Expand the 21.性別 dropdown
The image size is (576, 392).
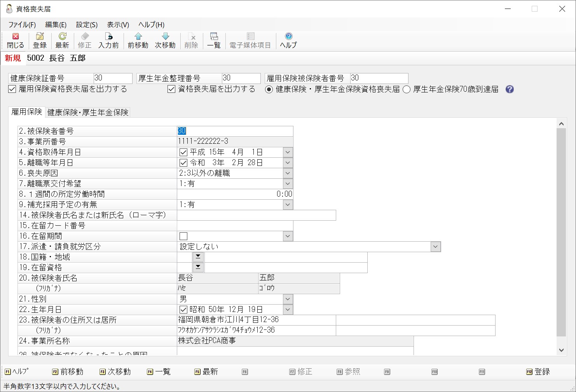(x=288, y=299)
